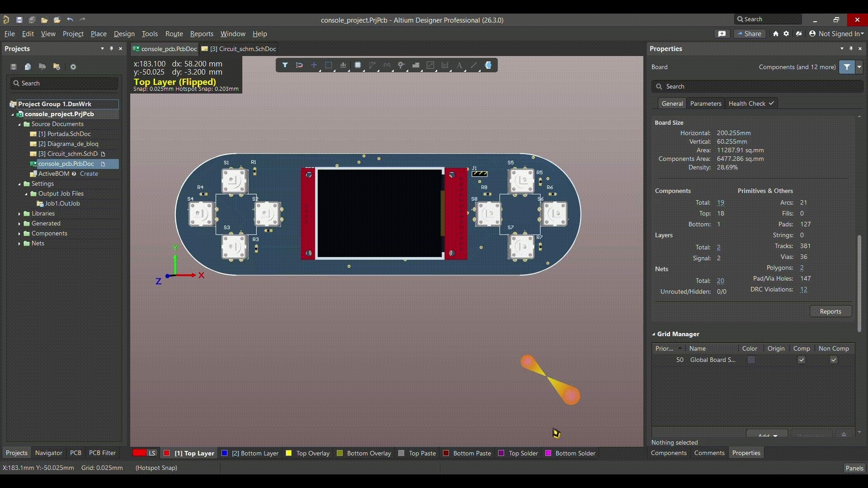Click the Place Line tool
This screenshot has width=868, height=488.
pos(474,65)
